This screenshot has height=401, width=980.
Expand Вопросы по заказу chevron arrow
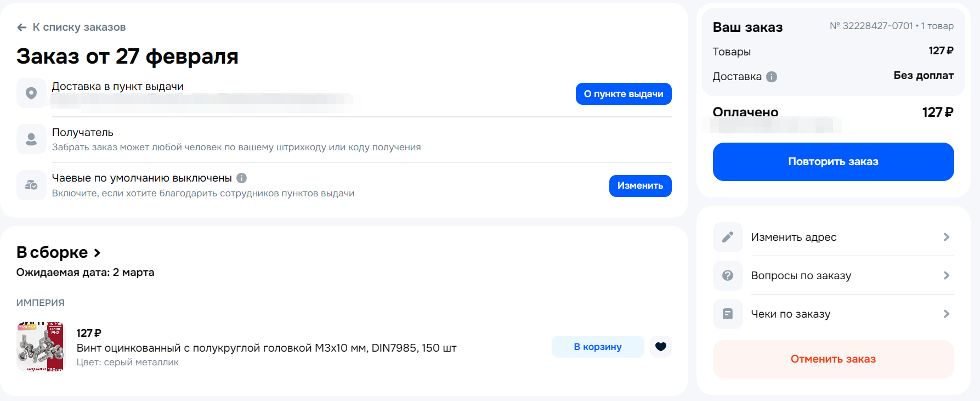[946, 275]
